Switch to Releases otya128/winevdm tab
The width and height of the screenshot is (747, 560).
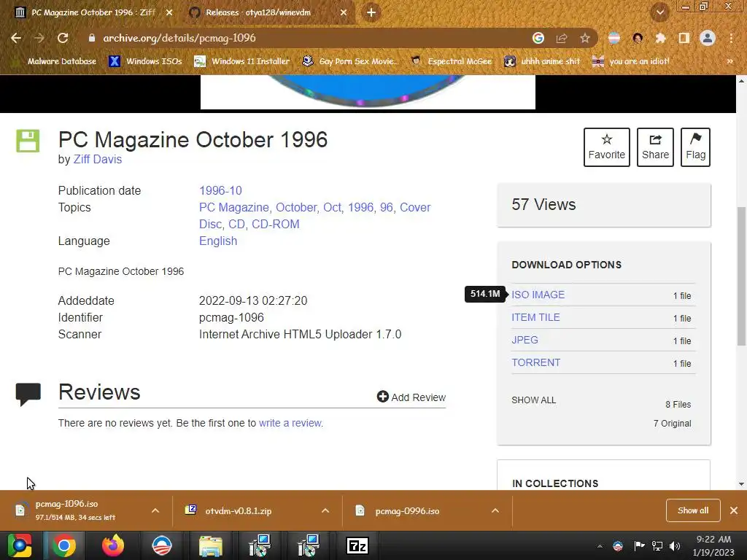pos(258,13)
